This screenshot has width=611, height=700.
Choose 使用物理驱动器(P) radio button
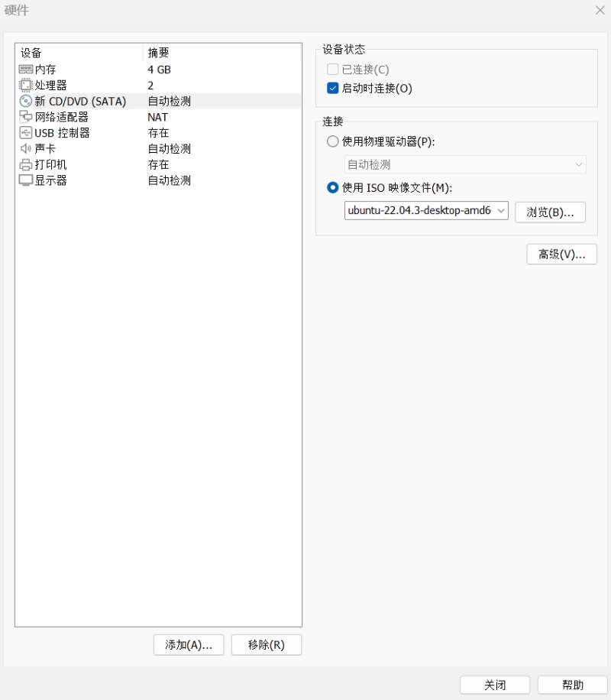pyautogui.click(x=332, y=141)
